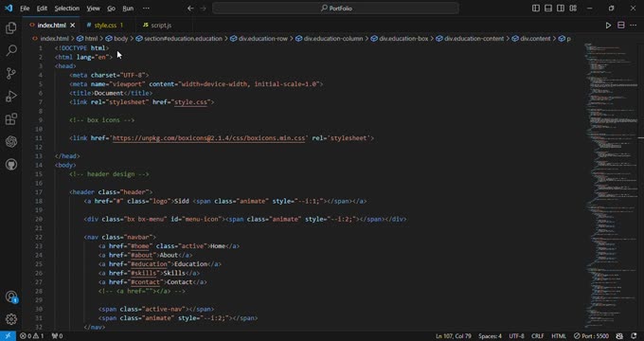The width and height of the screenshot is (644, 341).
Task: Open the editor More Actions ellipsis
Action: pyautogui.click(x=633, y=26)
